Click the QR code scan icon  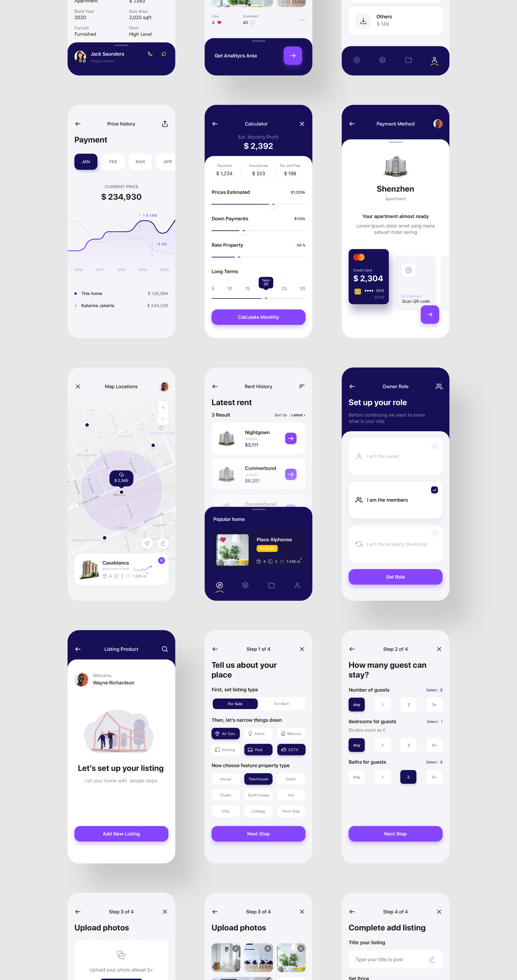click(408, 270)
